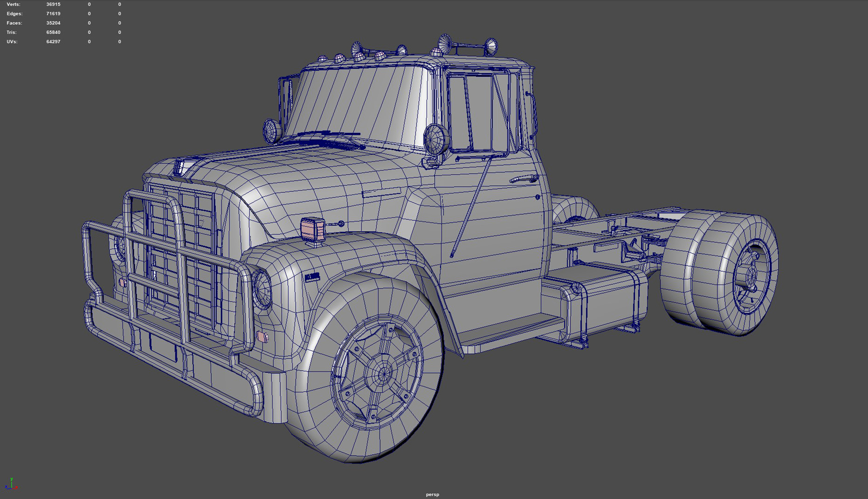The width and height of the screenshot is (868, 499).
Task: Select the Tris count value 65840
Action: (53, 32)
